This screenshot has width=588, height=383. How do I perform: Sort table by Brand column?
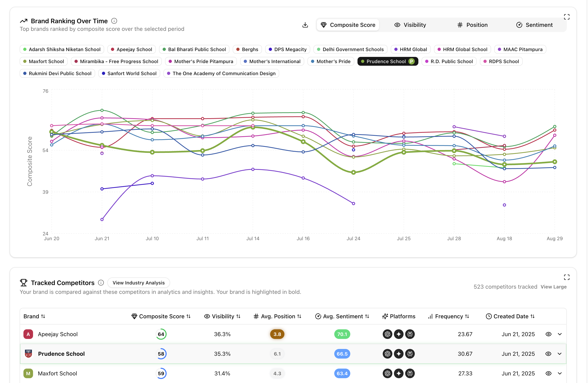pos(34,316)
